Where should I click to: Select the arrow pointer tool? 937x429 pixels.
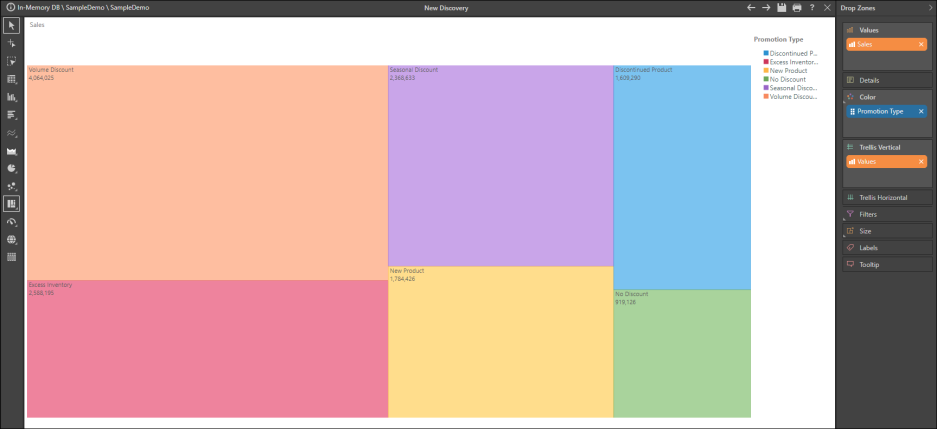pos(11,25)
